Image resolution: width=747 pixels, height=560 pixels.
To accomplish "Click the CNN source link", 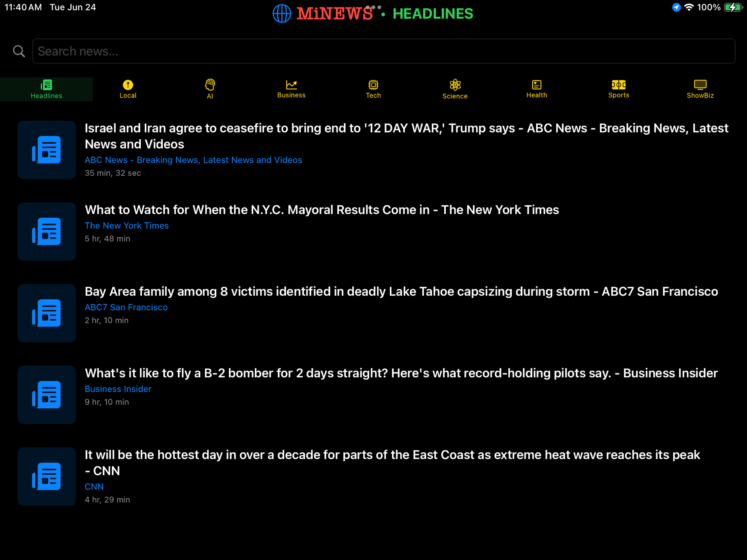I will (94, 487).
